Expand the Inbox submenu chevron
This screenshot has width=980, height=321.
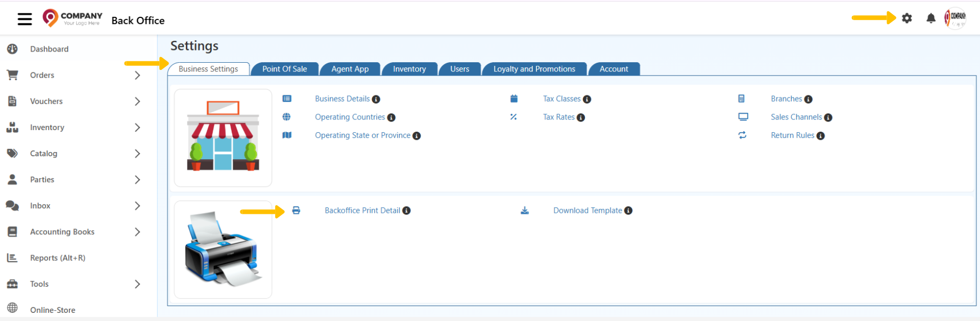click(137, 206)
